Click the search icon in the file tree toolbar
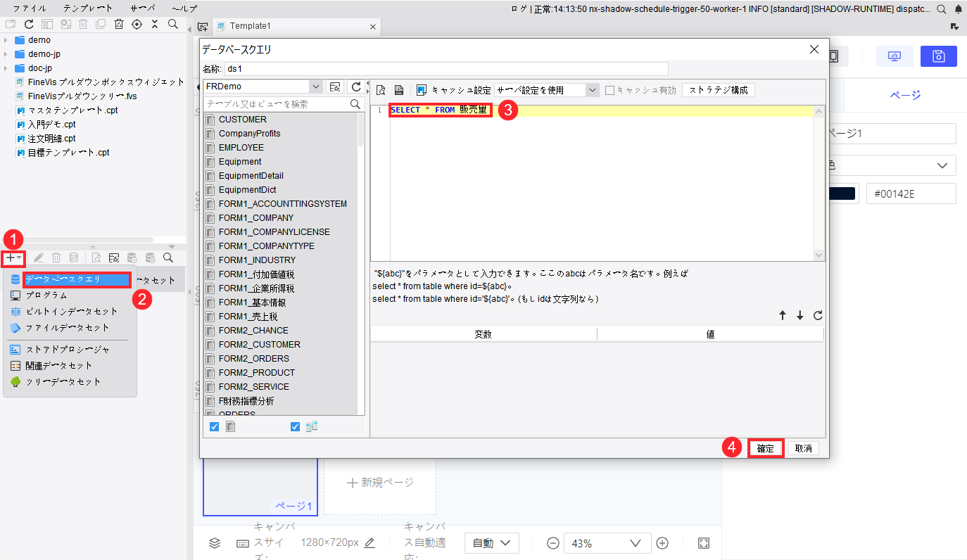The width and height of the screenshot is (967, 560). tap(173, 24)
